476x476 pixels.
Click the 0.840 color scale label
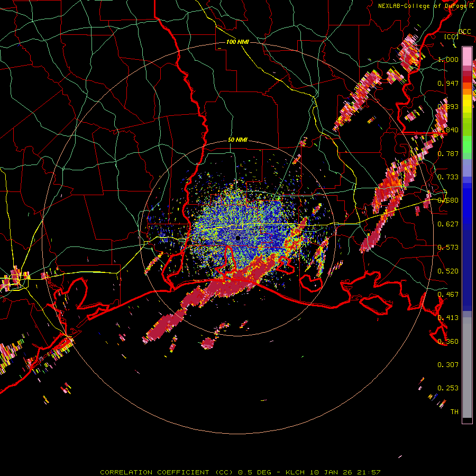[x=448, y=130]
